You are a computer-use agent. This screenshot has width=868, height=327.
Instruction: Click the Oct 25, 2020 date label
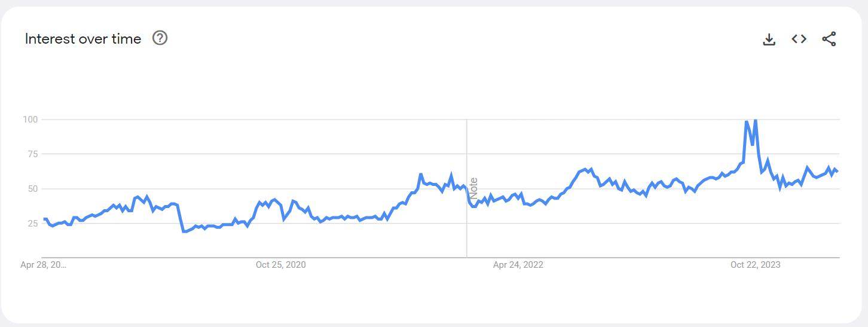[x=280, y=265]
